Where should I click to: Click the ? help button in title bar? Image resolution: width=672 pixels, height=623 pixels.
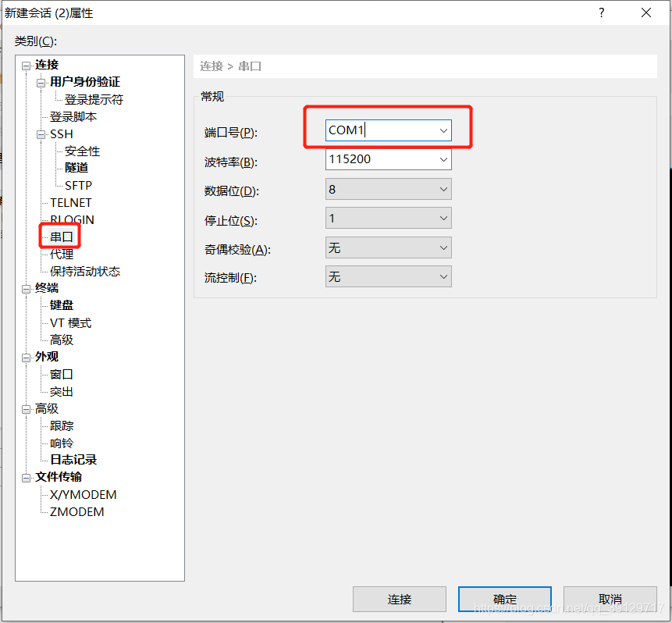[601, 13]
